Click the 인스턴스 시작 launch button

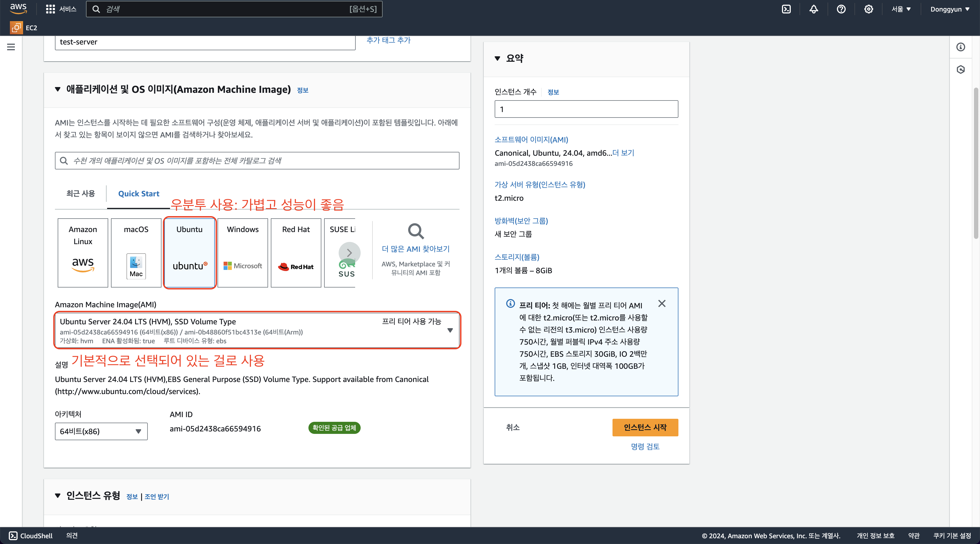[645, 427]
